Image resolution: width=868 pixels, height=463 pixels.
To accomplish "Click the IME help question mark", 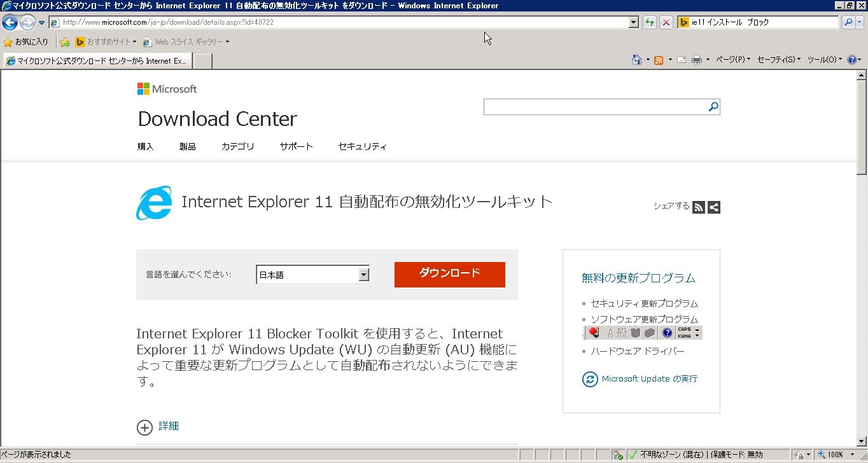I will pyautogui.click(x=667, y=333).
